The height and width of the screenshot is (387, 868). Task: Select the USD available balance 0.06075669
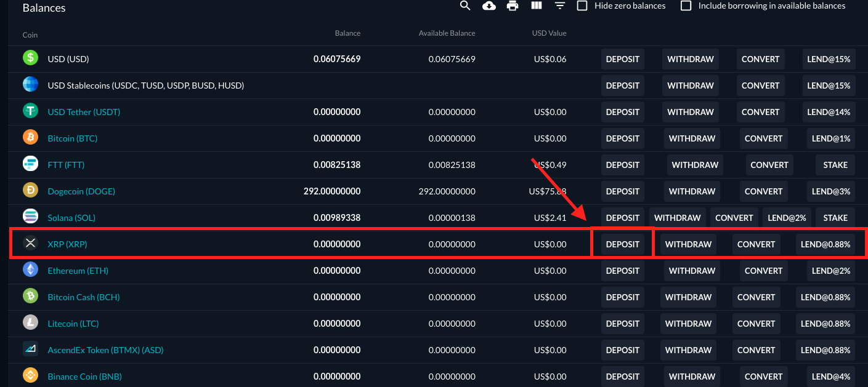(452, 59)
